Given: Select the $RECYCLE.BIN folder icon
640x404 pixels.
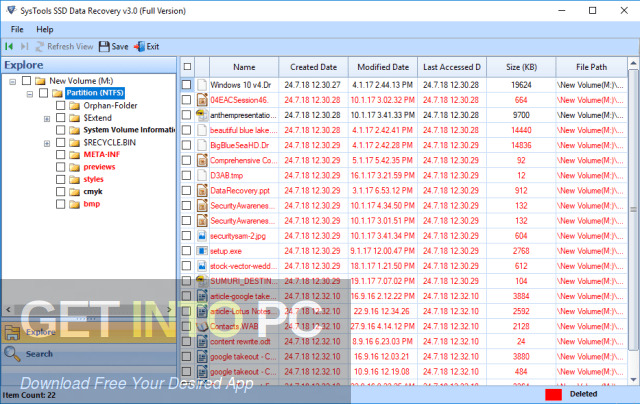Looking at the screenshot, I should coord(74,143).
